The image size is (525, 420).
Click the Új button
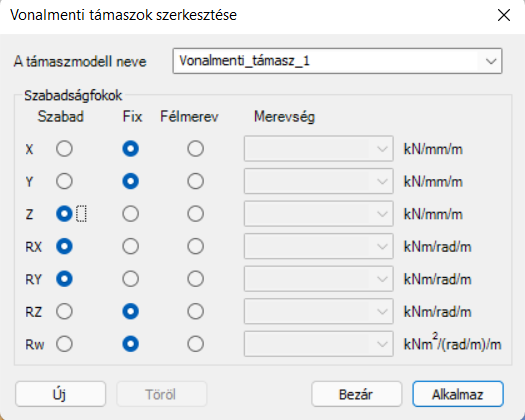click(x=60, y=394)
